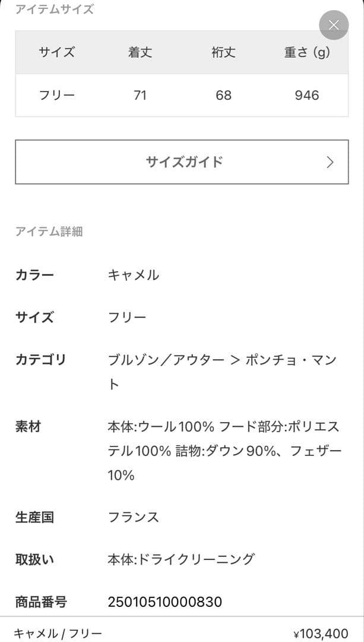This screenshot has height=642, width=364.
Task: Click the アイテムサイズ heading
Action: point(55,10)
